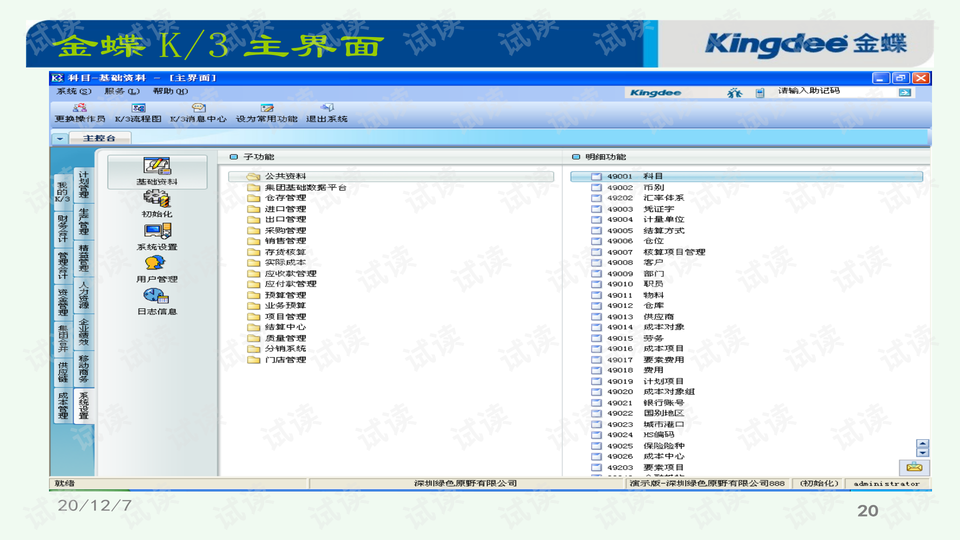The width and height of the screenshot is (960, 540).
Task: Select the 系统设置 computer icon
Action: point(157,231)
